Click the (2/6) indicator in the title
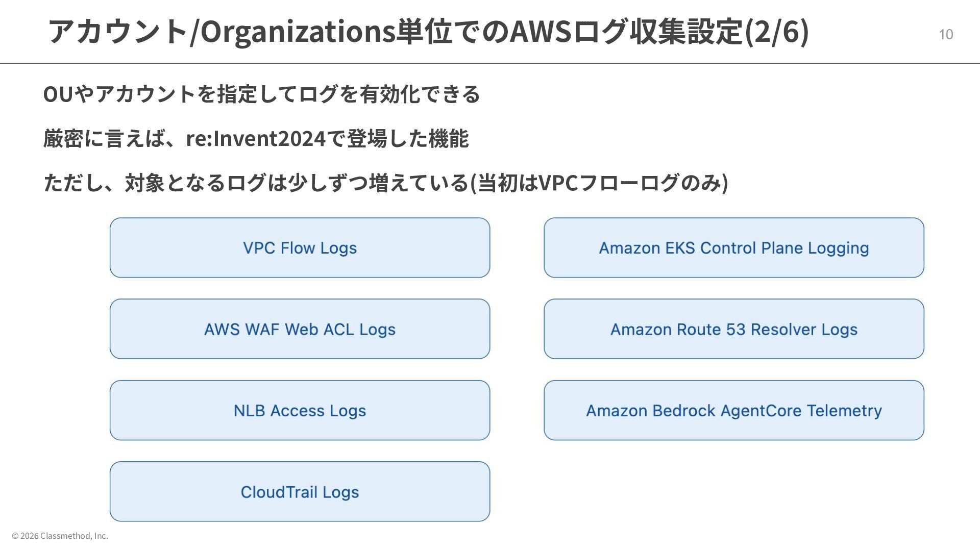 pyautogui.click(x=777, y=32)
